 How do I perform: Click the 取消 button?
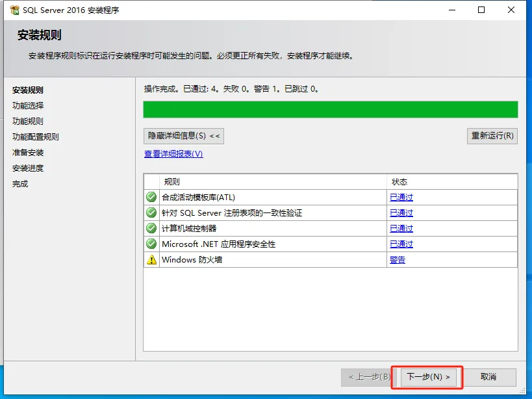[x=488, y=377]
